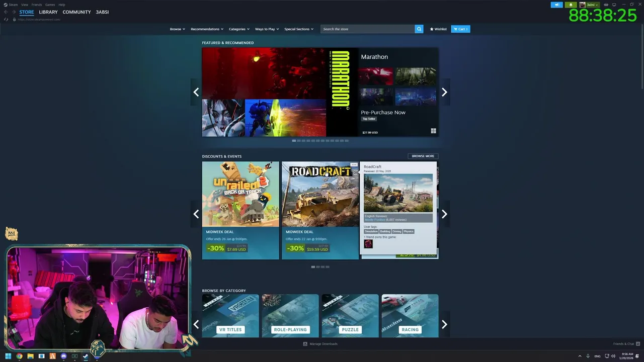Show hidden system tray icons
Viewport: 644px width, 362px height.
[x=580, y=356]
